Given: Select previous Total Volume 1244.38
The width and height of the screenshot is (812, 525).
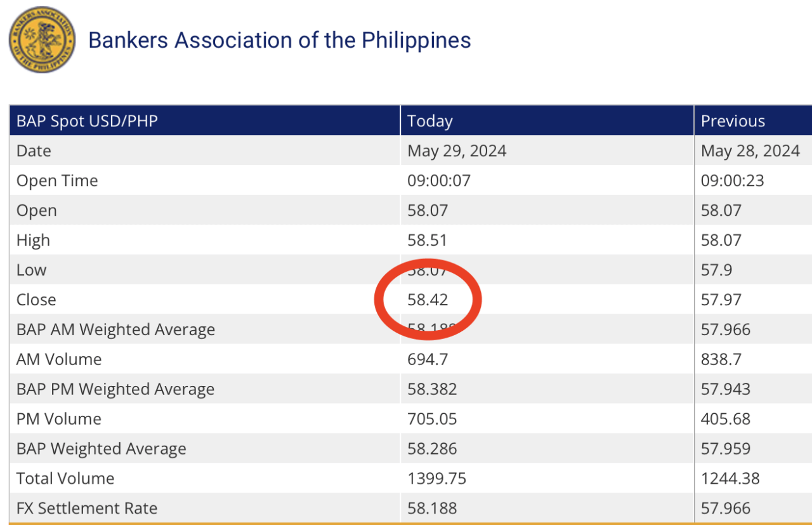Looking at the screenshot, I should [730, 479].
